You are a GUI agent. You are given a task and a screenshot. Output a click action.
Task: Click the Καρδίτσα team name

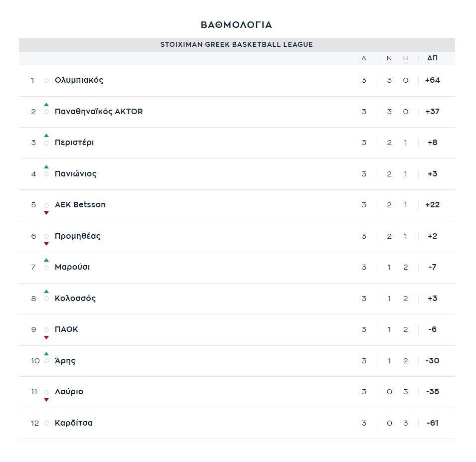(74, 423)
